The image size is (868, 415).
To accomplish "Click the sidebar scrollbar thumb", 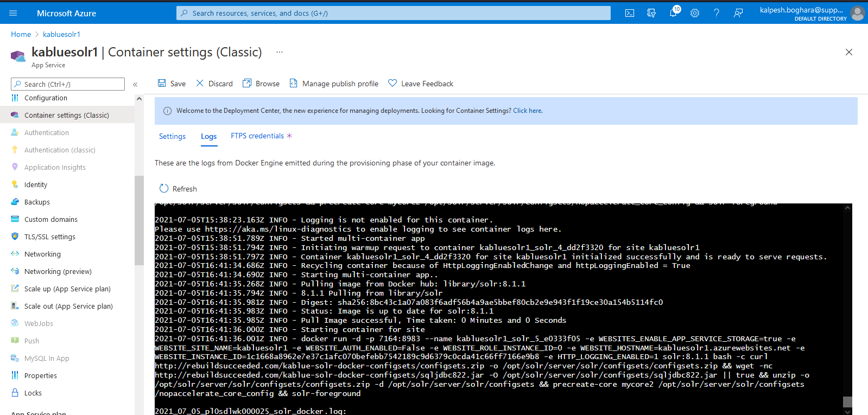I will (x=139, y=220).
